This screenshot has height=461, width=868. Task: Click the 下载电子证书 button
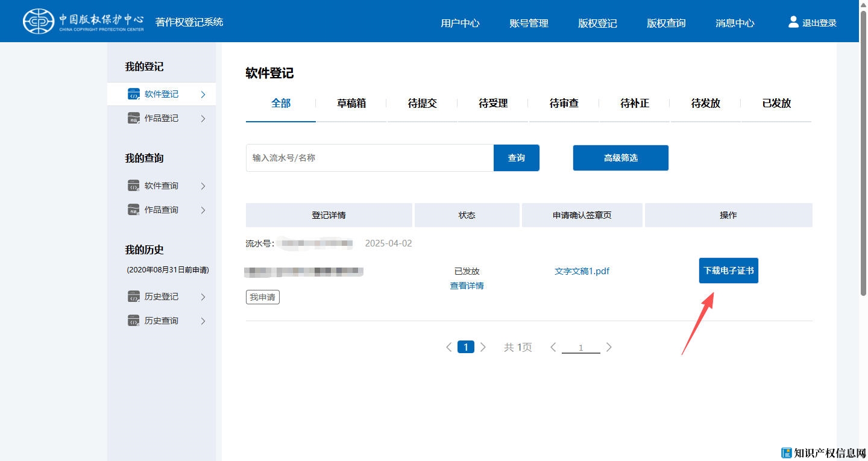point(728,271)
